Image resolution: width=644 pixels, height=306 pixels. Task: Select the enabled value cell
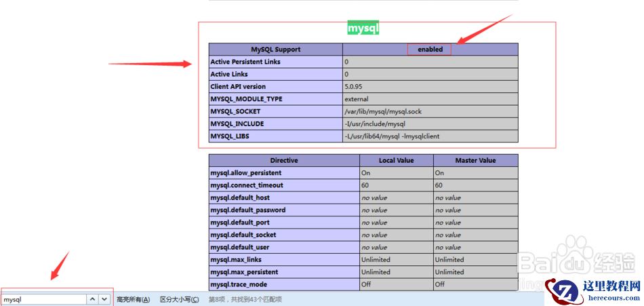click(x=430, y=50)
